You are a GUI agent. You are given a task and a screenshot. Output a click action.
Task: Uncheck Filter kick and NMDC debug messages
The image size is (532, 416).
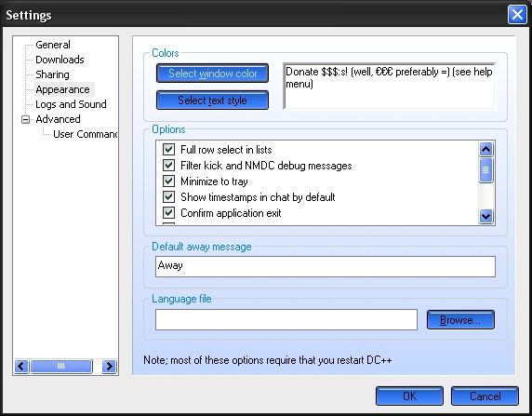pos(168,166)
